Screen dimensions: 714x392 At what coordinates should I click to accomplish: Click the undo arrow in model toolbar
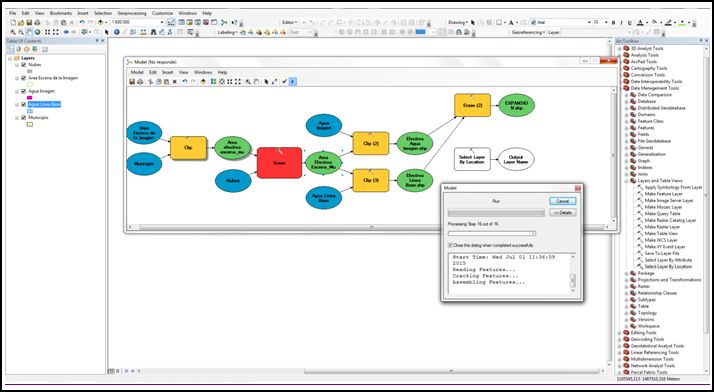[x=185, y=81]
